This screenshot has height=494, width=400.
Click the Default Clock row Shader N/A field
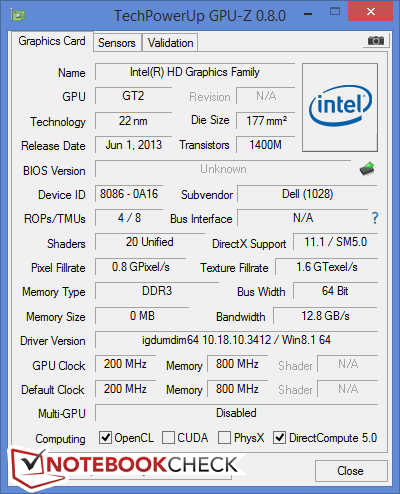click(348, 389)
